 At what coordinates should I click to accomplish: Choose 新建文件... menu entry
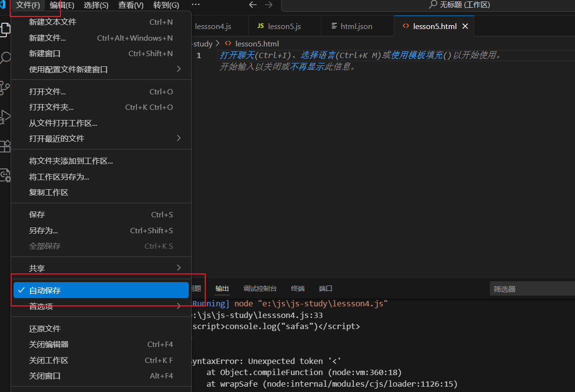[x=101, y=38]
